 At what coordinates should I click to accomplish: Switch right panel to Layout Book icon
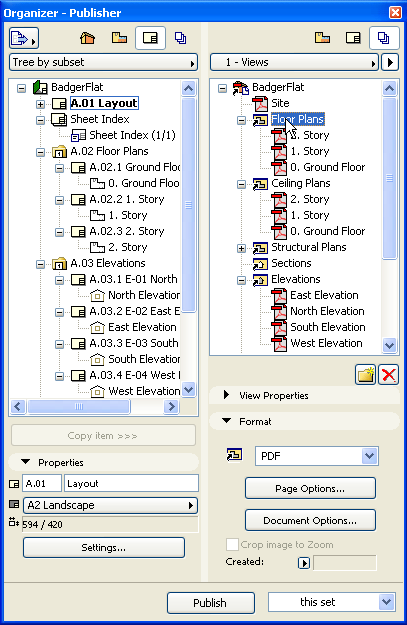pyautogui.click(x=353, y=38)
